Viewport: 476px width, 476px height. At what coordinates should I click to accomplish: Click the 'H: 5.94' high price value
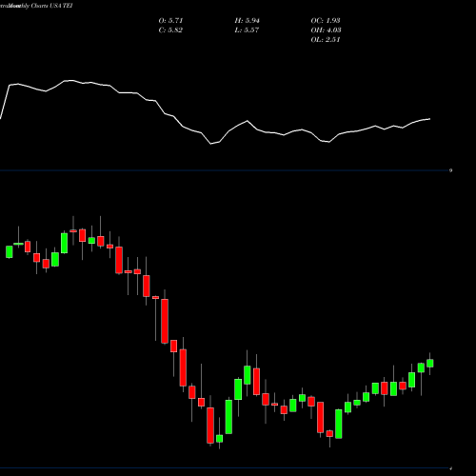(248, 21)
